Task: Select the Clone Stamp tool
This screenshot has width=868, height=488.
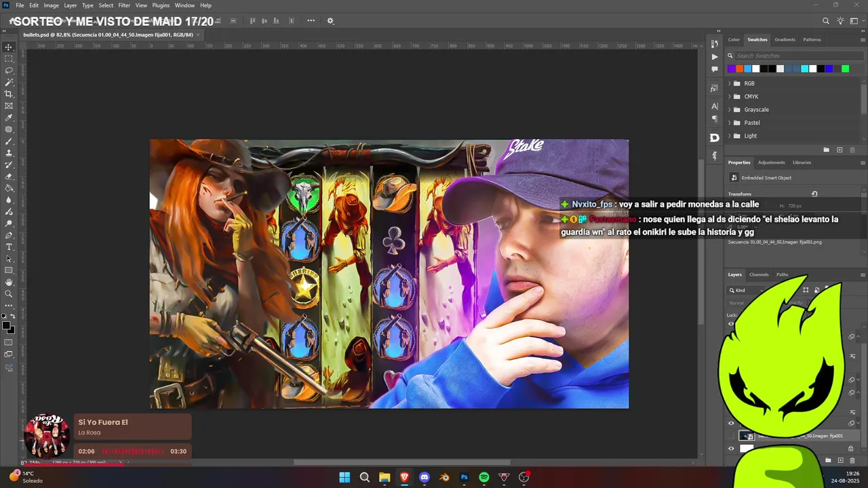Action: [x=9, y=153]
